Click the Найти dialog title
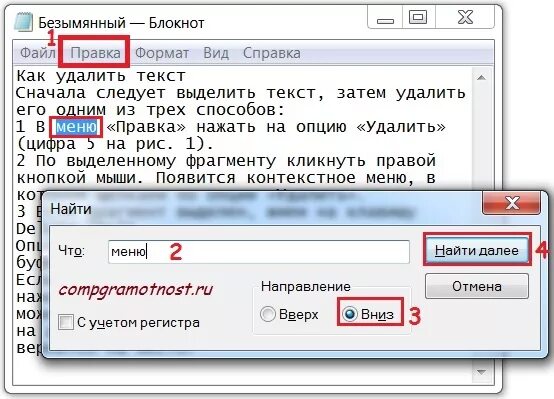Viewport: 554px width, 399px height. tap(71, 209)
